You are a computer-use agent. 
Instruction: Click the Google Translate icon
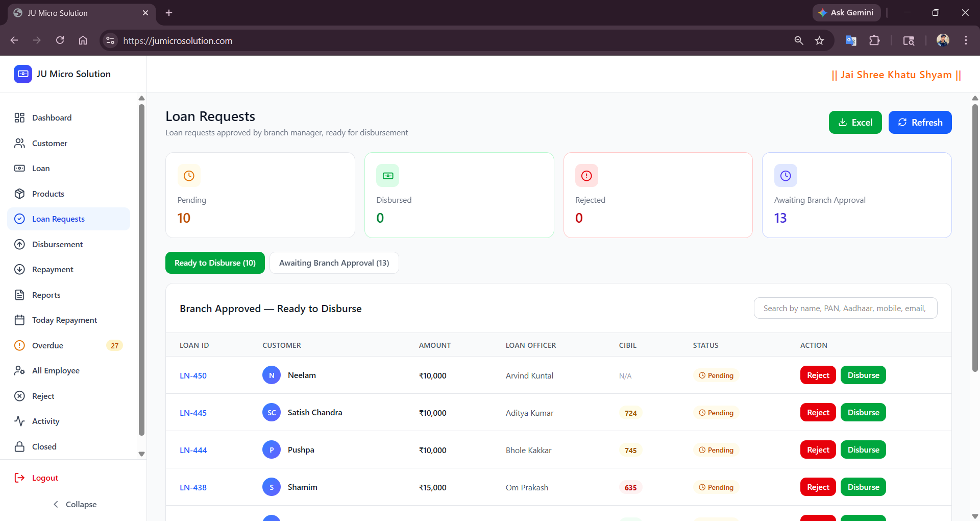[x=851, y=40]
